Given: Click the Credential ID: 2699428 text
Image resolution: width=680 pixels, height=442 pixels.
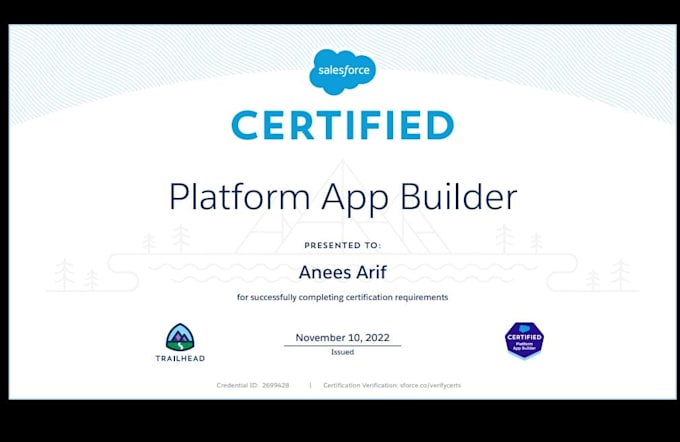Looking at the screenshot, I should (x=253, y=385).
